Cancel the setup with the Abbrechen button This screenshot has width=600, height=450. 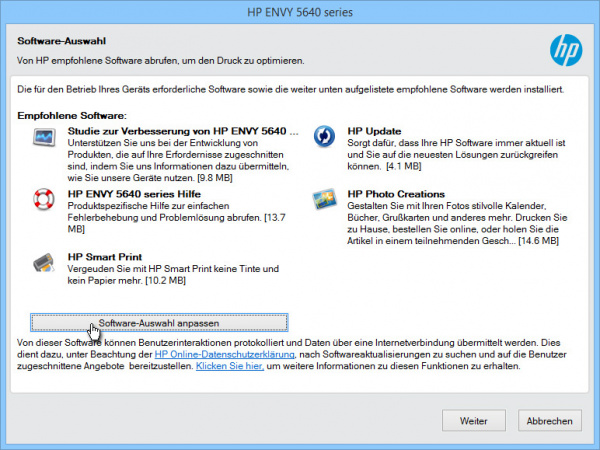[x=549, y=421]
